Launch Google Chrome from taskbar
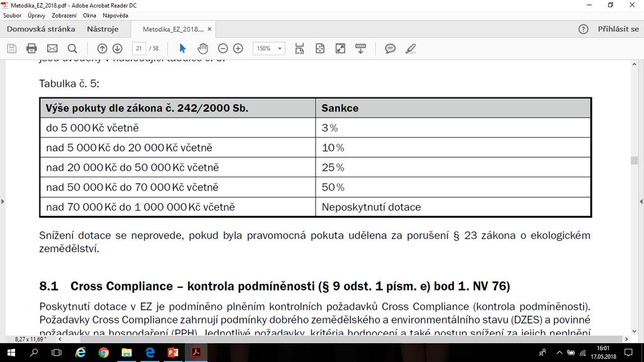 (104, 353)
